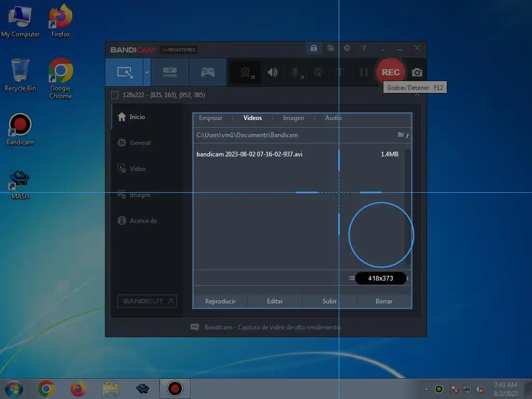Click the 1.4MB file size value

390,154
